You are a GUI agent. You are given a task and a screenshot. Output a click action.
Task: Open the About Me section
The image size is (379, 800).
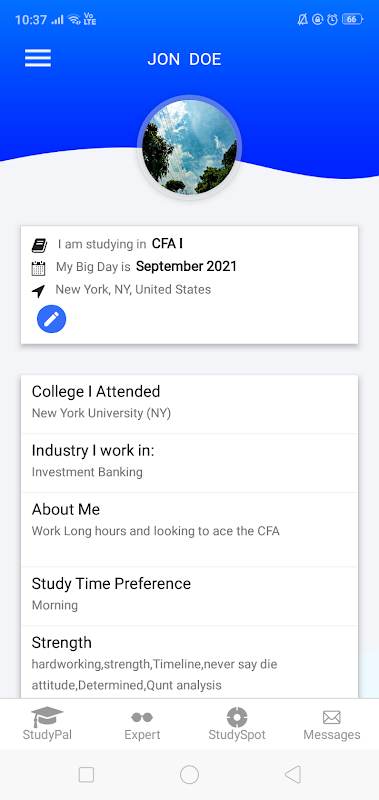(x=189, y=529)
